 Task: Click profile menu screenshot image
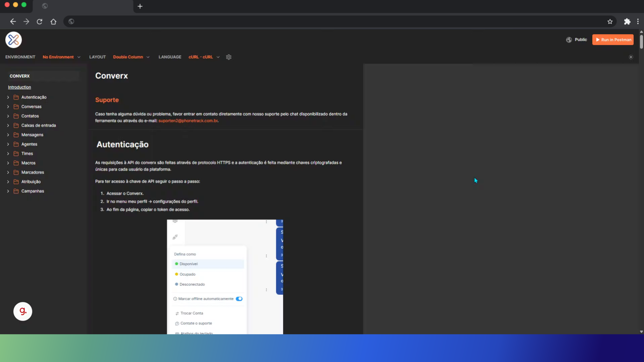click(225, 277)
